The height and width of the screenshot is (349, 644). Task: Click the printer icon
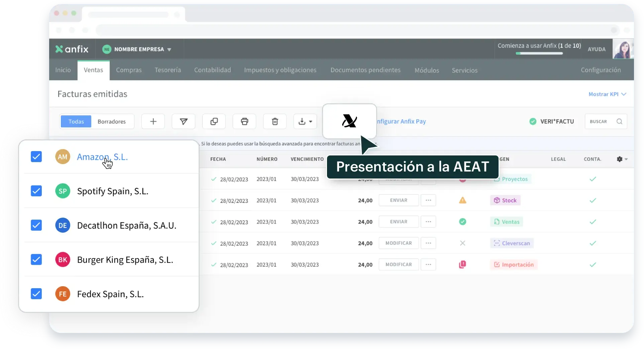click(244, 121)
